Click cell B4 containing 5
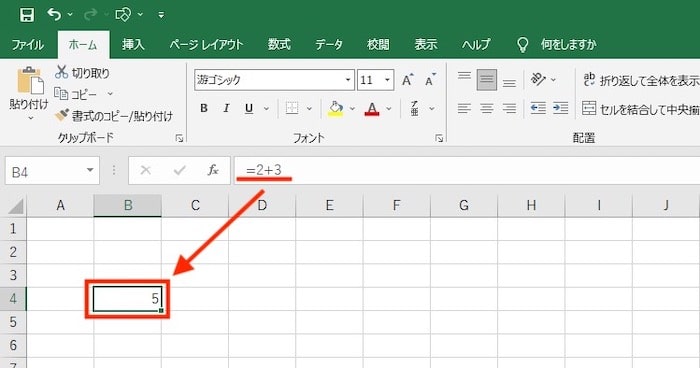The height and width of the screenshot is (368, 700). click(128, 299)
